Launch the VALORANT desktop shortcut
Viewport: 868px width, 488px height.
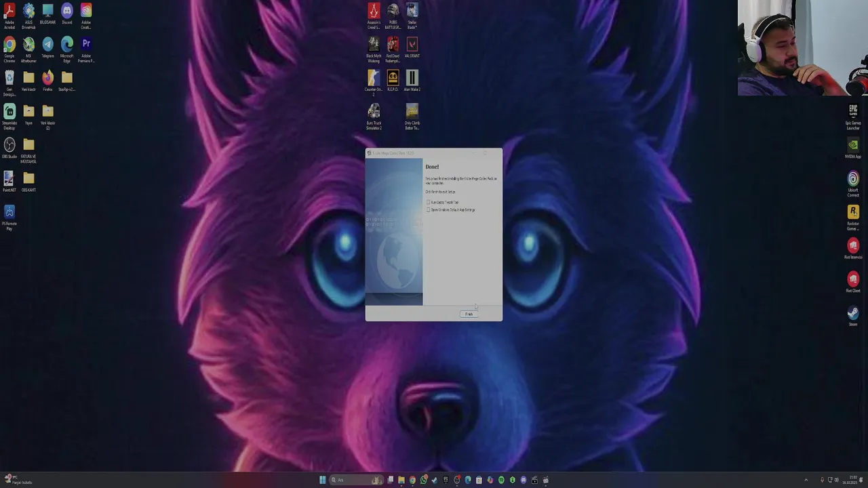[412, 48]
